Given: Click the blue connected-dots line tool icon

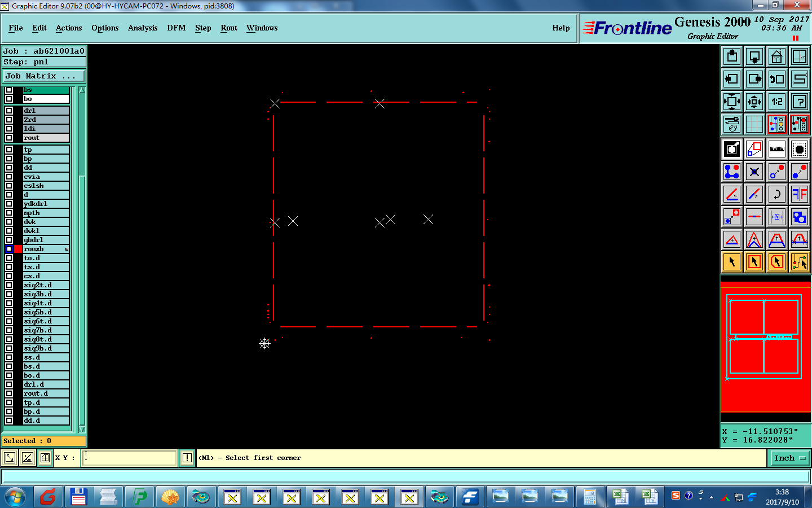Looking at the screenshot, I should pyautogui.click(x=732, y=172).
